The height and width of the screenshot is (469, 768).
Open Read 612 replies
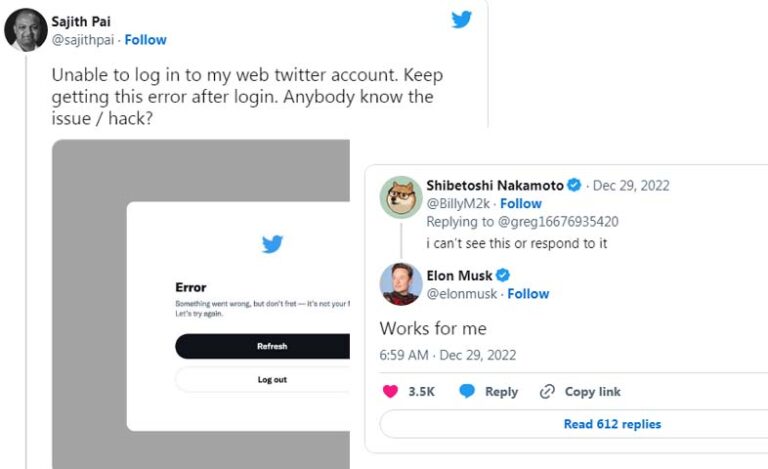[612, 424]
